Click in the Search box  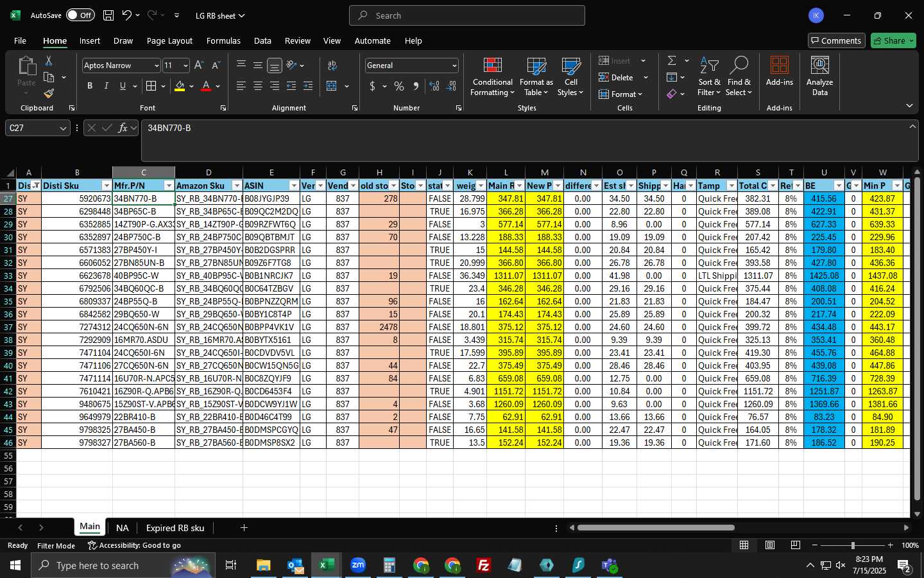tap(467, 15)
